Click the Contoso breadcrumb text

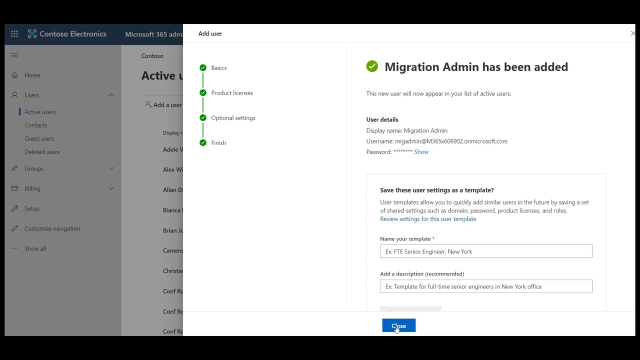pyautogui.click(x=152, y=56)
